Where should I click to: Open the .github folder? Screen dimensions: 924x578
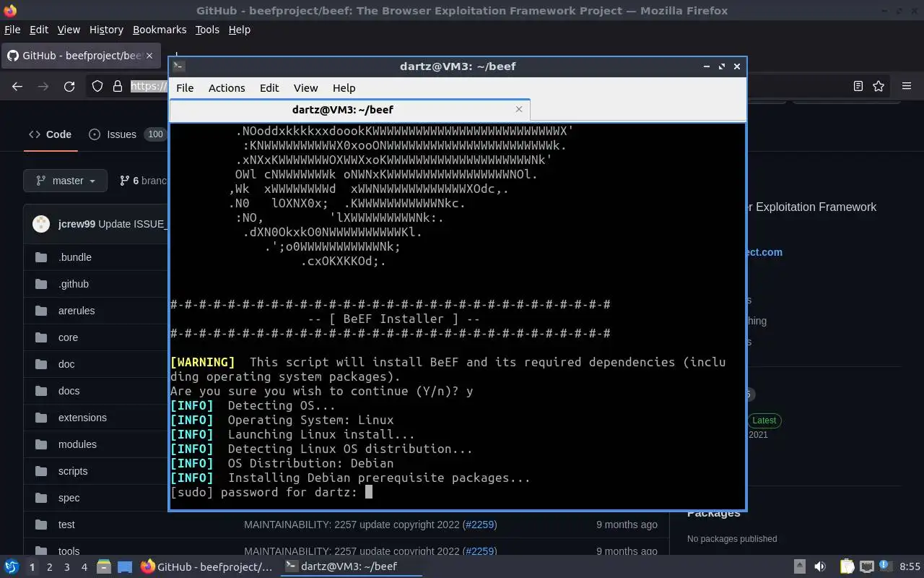pyautogui.click(x=73, y=284)
